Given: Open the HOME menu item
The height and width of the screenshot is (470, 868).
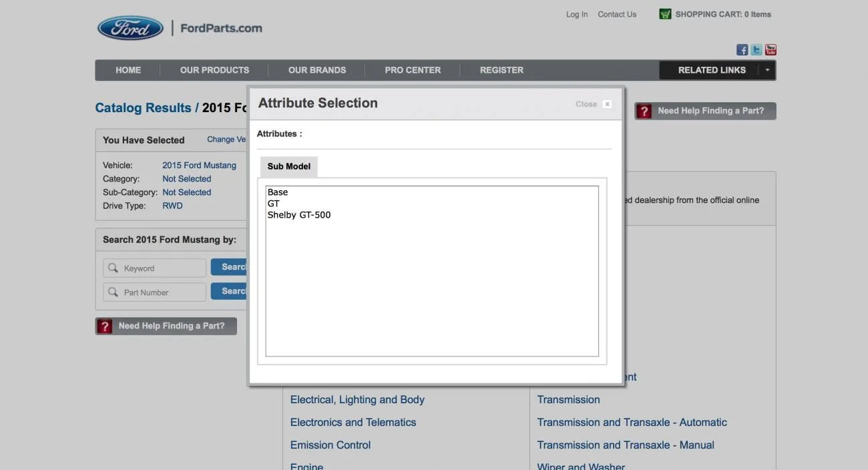Looking at the screenshot, I should [128, 70].
